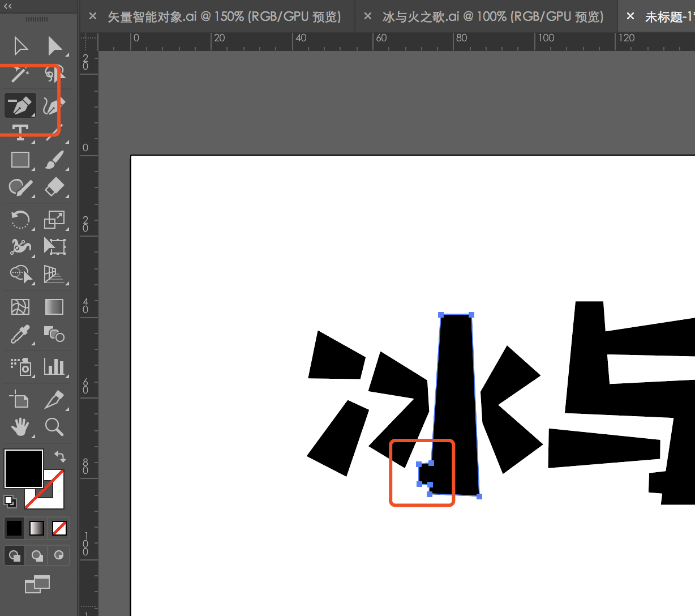Select the Rectangle tool

20,160
